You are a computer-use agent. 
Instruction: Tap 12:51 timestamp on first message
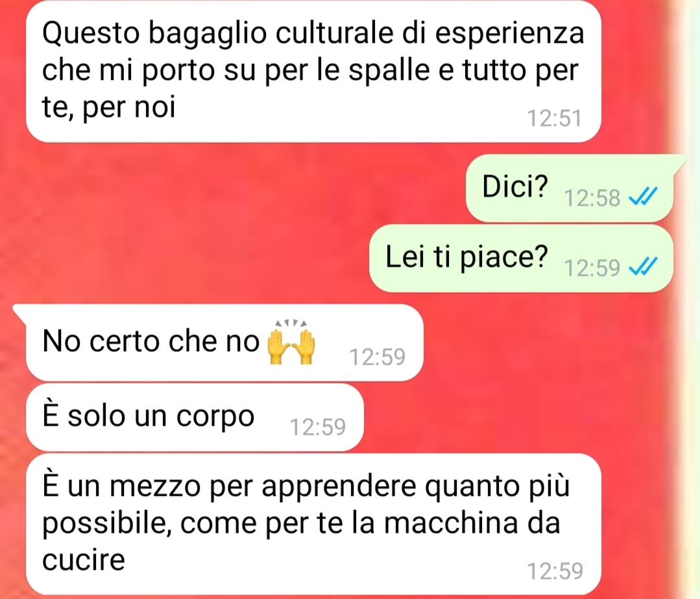[x=555, y=118]
